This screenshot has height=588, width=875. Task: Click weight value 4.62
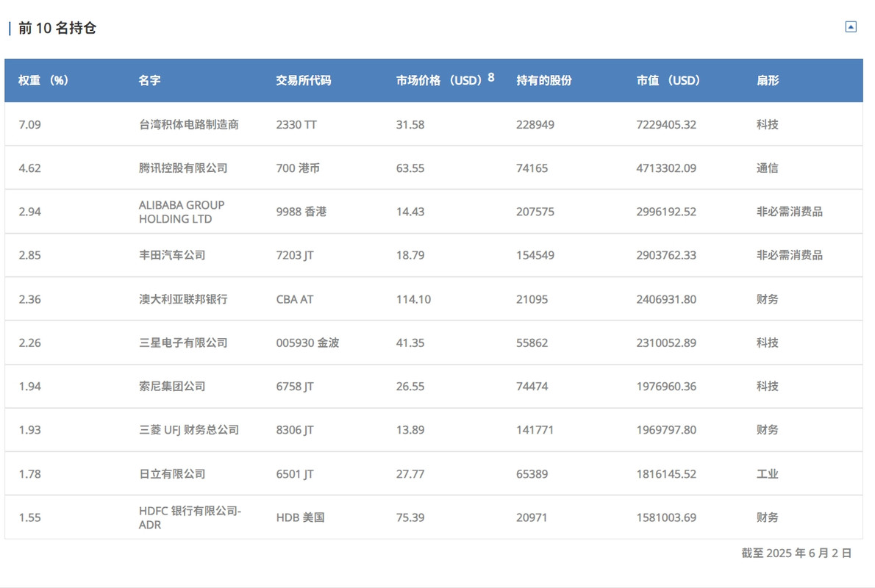[29, 168]
